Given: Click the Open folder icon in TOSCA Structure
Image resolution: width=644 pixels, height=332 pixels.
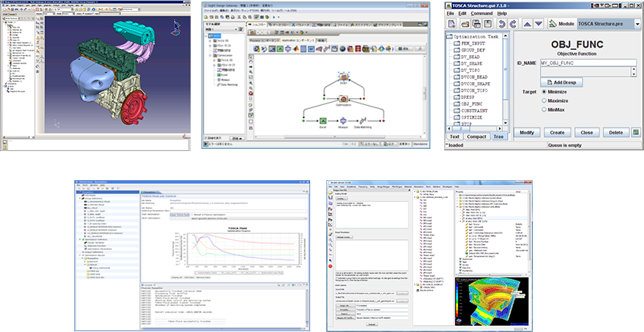Looking at the screenshot, I should point(465,24).
